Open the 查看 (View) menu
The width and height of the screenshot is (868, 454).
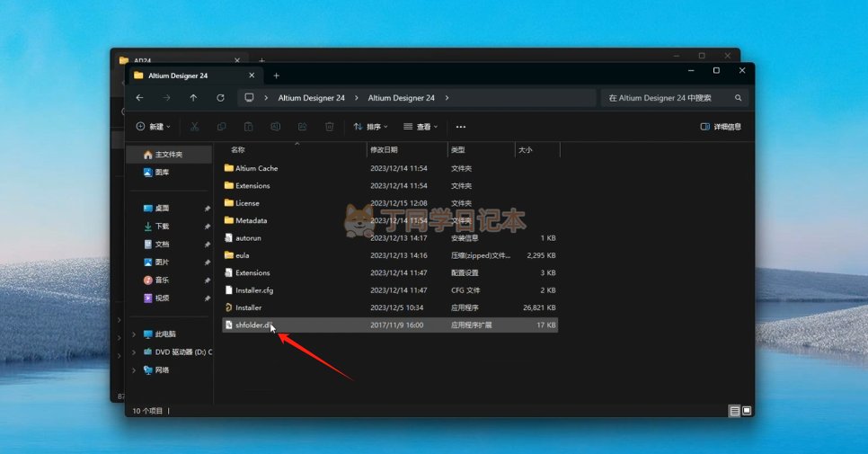pyautogui.click(x=421, y=127)
